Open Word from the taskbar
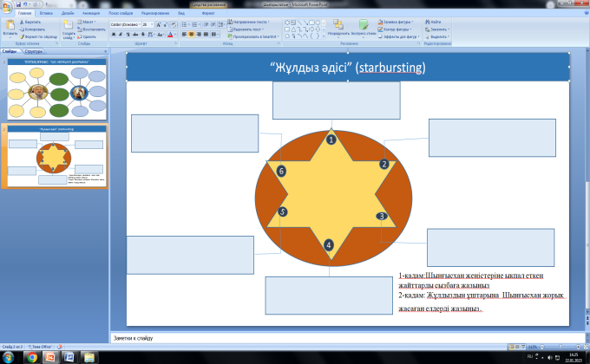This screenshot has height=364, width=590. click(x=69, y=357)
